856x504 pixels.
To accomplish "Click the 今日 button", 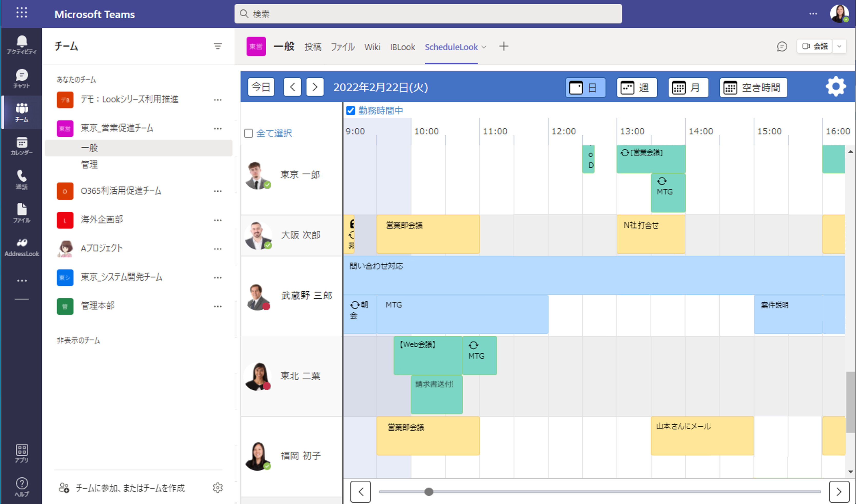I will tap(261, 87).
